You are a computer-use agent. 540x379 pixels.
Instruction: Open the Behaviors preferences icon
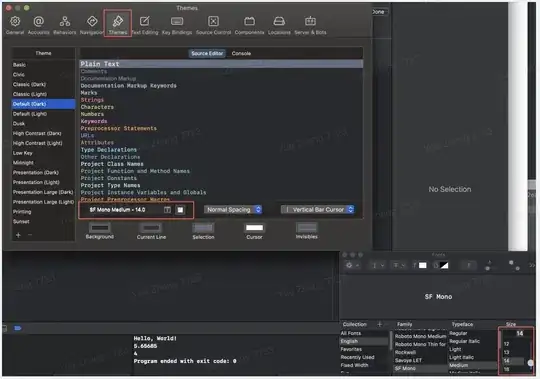(65, 25)
